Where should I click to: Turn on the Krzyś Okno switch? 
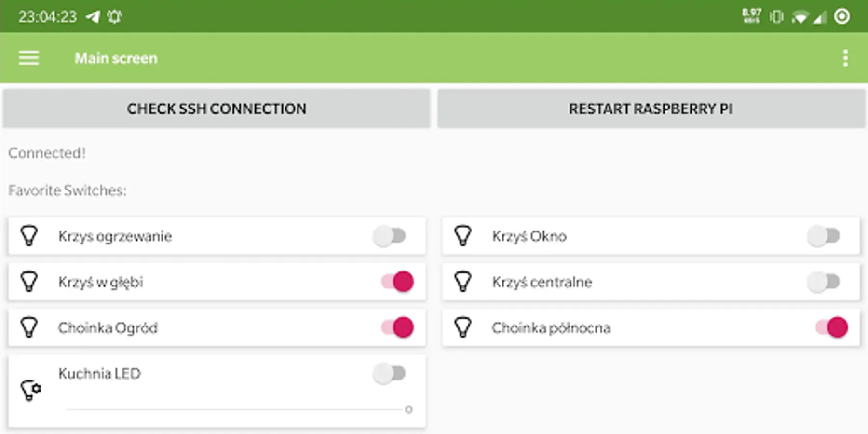pyautogui.click(x=824, y=236)
